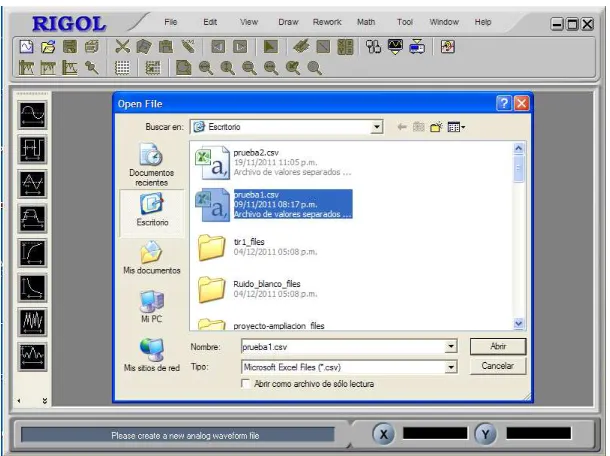
Task: Select the exponential rise waveform icon
Action: click(x=33, y=253)
